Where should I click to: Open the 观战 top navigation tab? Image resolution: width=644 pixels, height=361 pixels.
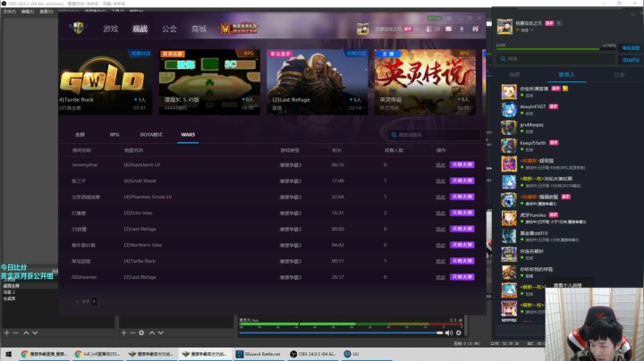[140, 29]
